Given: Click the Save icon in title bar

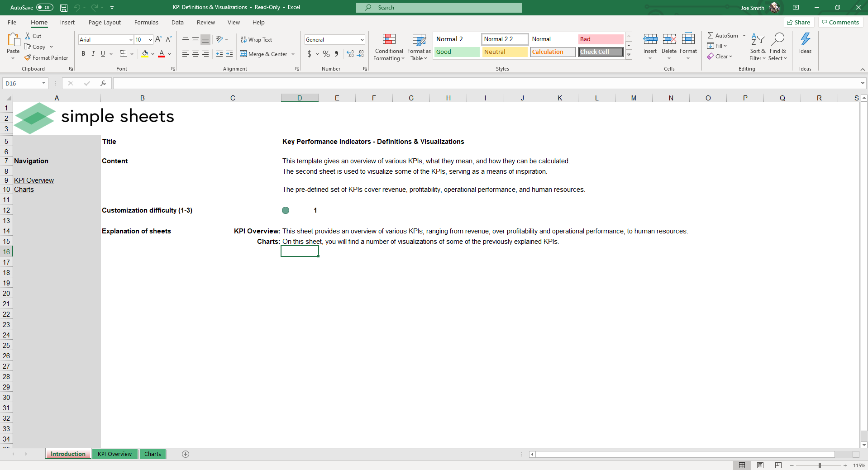Looking at the screenshot, I should (64, 8).
